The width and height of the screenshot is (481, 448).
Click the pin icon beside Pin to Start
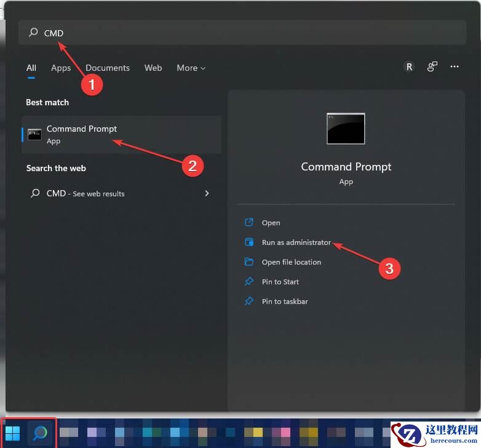point(249,281)
